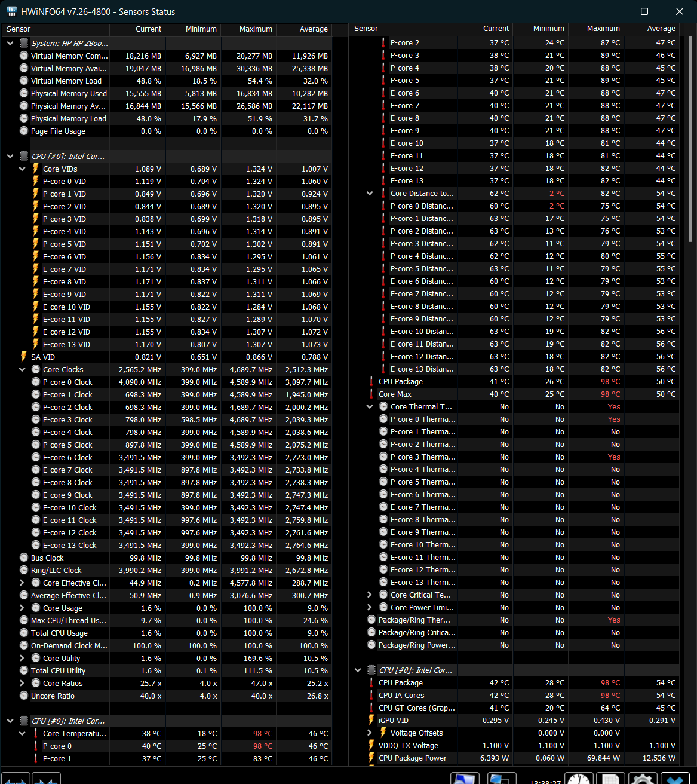This screenshot has height=784, width=697.
Task: Click the lightning bolt icon for P-core 0 VID
Action: coord(36,181)
